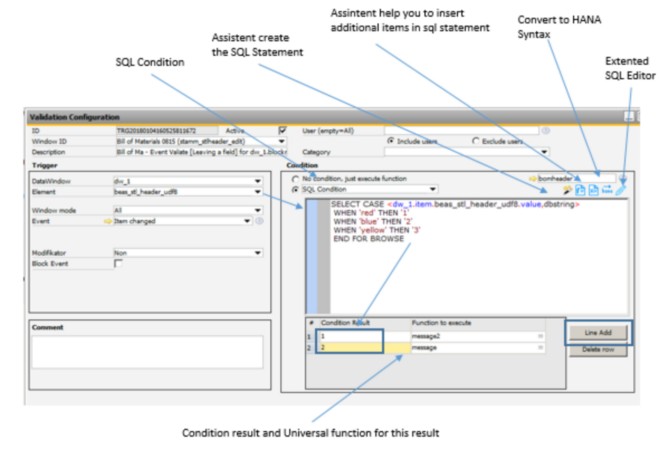Open the SQL statement assistant wand icon

pos(569,188)
